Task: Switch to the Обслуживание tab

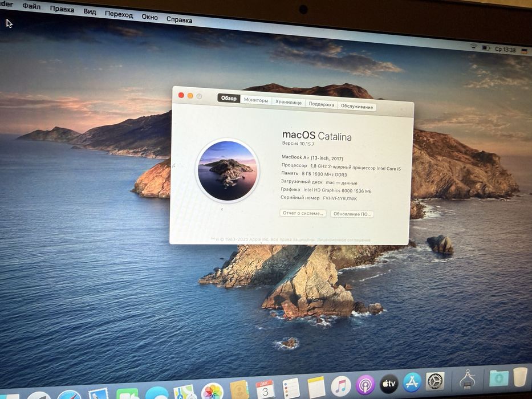Action: (356, 107)
